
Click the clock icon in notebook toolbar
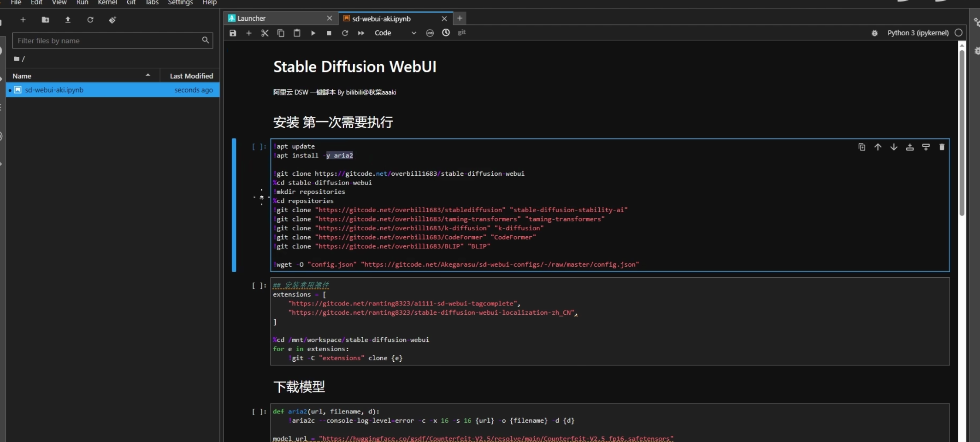pyautogui.click(x=446, y=32)
